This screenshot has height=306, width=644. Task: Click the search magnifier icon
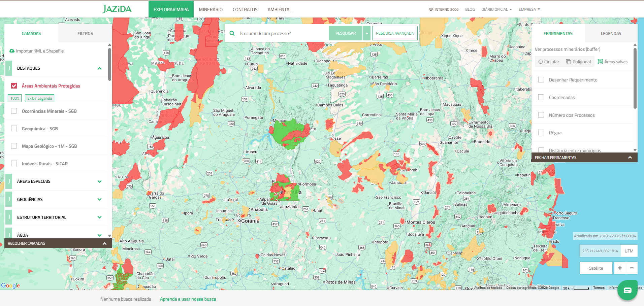232,33
